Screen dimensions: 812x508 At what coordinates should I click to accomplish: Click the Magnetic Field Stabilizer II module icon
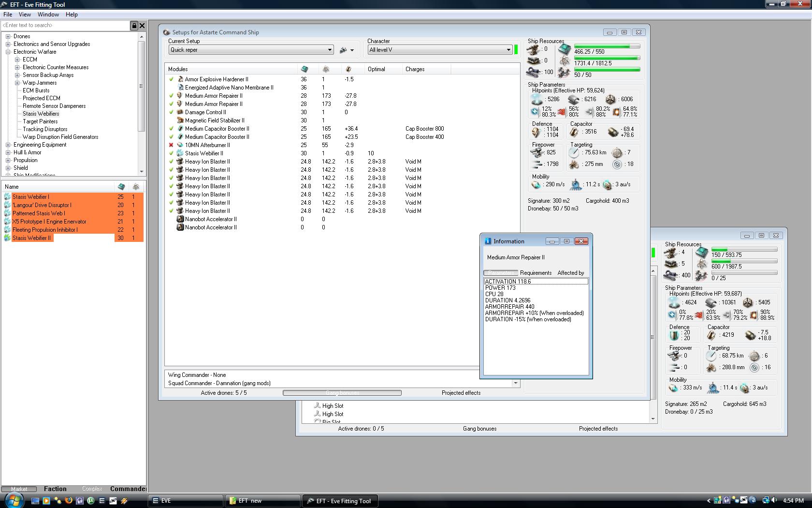point(180,120)
